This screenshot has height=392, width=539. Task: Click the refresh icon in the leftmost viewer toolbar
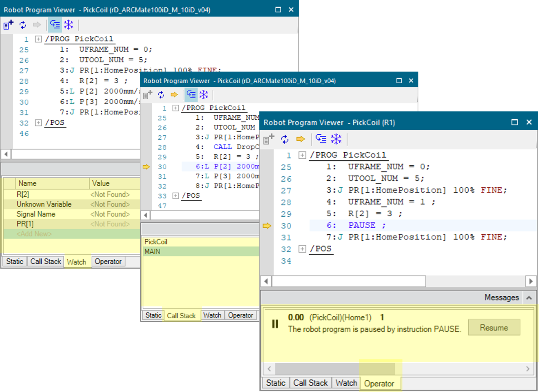23,25
